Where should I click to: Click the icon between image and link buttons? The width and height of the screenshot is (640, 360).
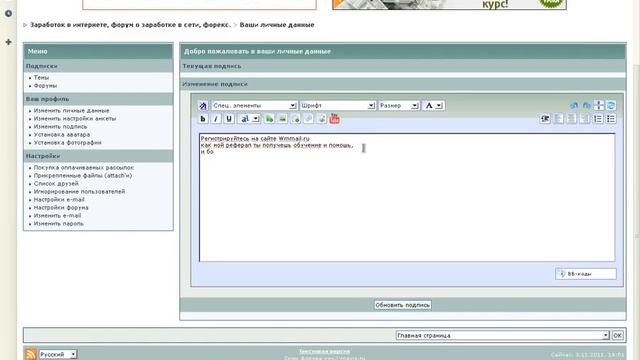coord(296,119)
